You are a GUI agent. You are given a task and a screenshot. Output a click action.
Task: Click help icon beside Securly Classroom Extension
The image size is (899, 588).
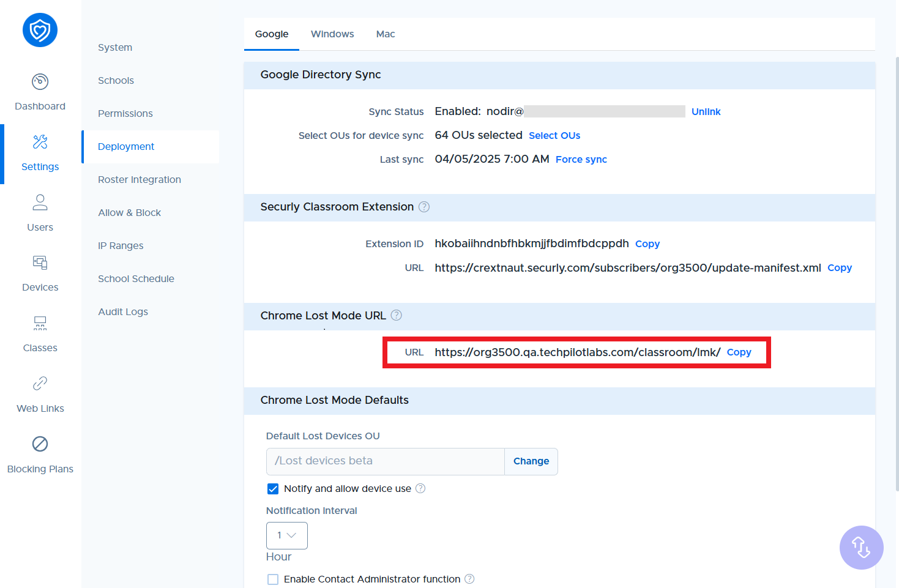click(x=424, y=207)
